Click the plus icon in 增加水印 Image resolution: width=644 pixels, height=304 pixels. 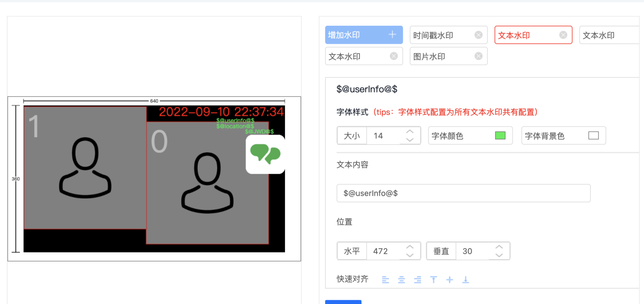click(392, 35)
